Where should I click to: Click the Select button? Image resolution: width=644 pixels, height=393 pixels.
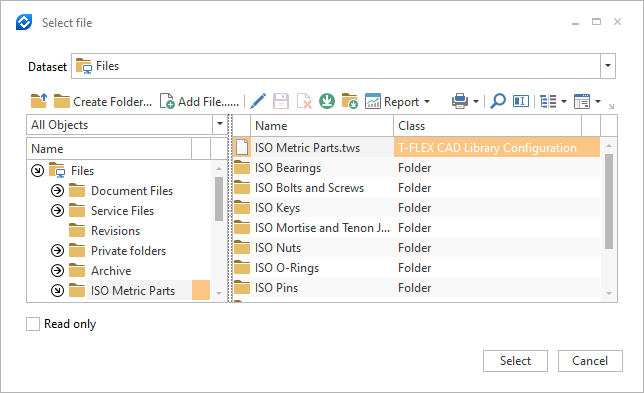[x=515, y=361]
